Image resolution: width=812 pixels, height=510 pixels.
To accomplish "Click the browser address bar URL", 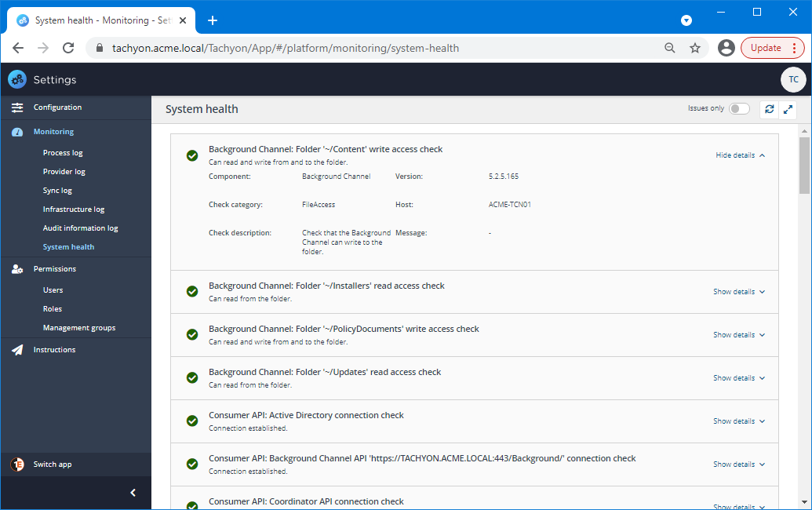I will [x=286, y=48].
